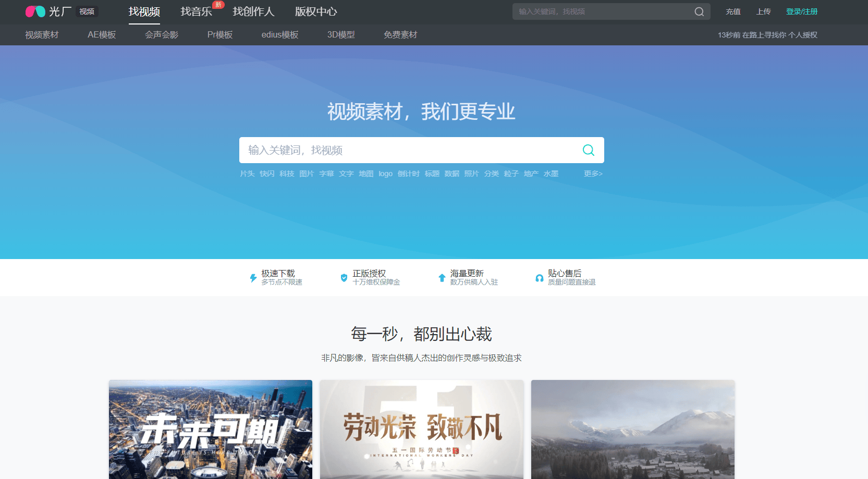The width and height of the screenshot is (868, 479).
Task: Click the 充值 link
Action: point(733,11)
